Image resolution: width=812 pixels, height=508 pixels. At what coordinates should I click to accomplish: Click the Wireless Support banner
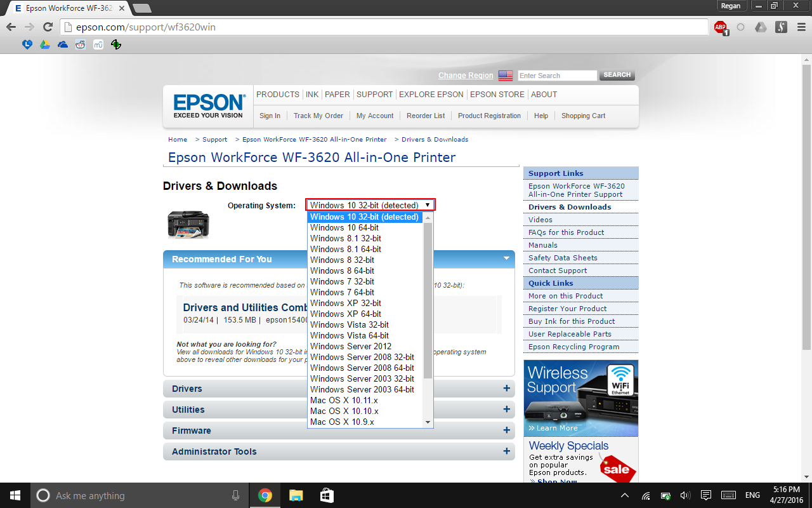tap(581, 398)
